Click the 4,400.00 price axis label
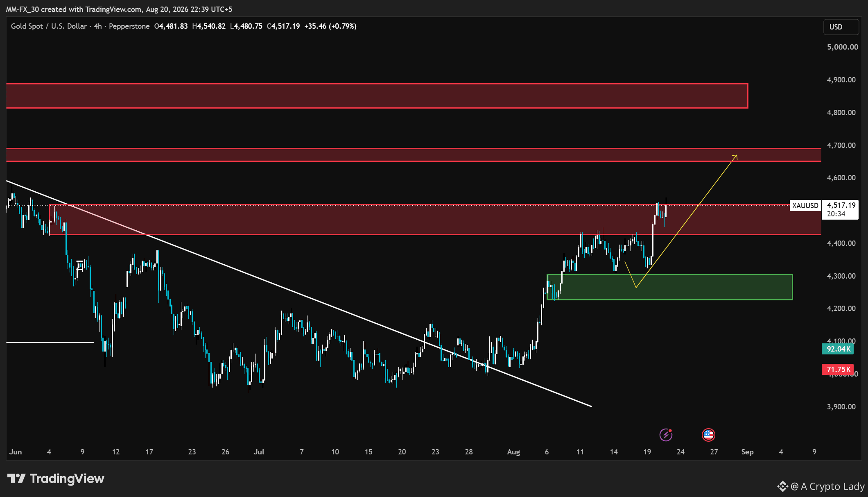 click(x=841, y=243)
